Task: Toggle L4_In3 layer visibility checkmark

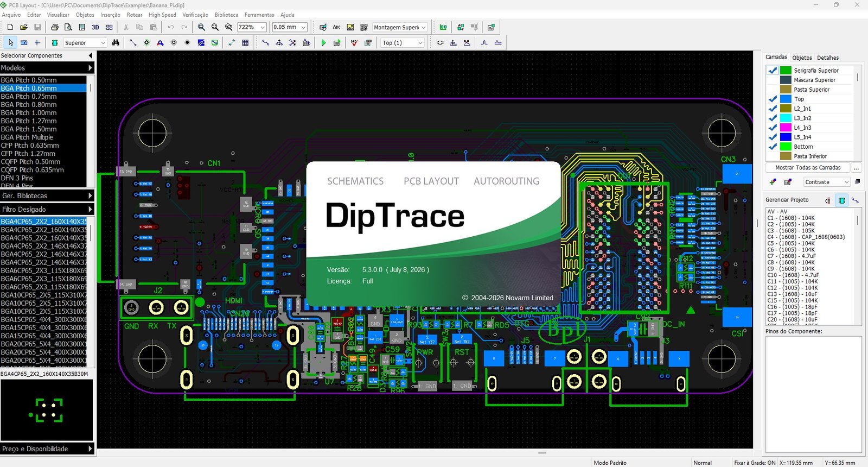Action: point(773,128)
